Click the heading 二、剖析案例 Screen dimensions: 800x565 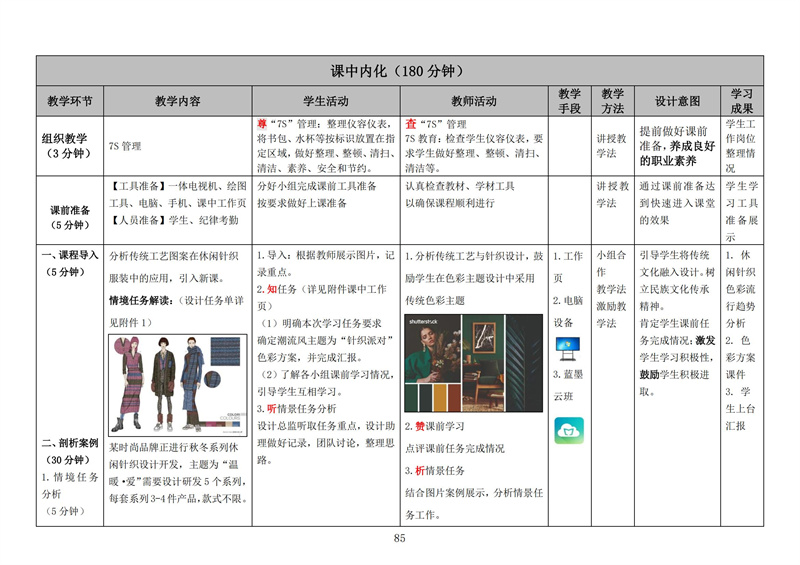click(x=70, y=443)
